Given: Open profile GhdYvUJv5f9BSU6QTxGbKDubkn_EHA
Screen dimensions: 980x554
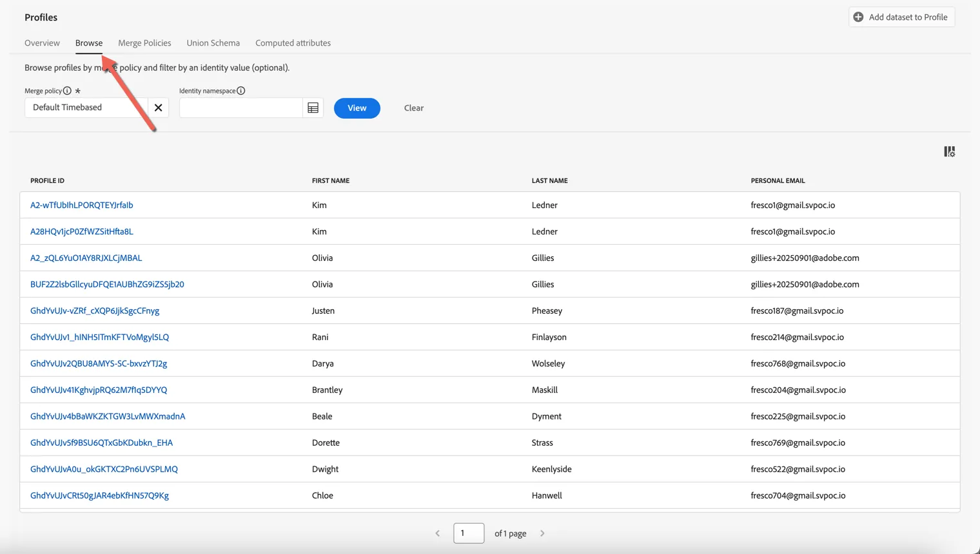Looking at the screenshot, I should click(x=102, y=443).
